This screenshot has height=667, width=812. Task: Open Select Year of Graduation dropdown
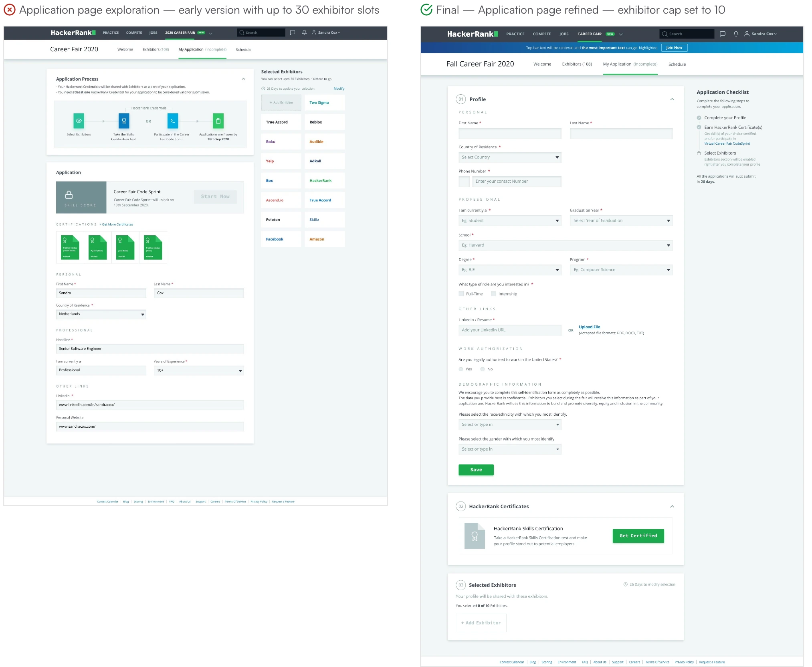click(621, 220)
